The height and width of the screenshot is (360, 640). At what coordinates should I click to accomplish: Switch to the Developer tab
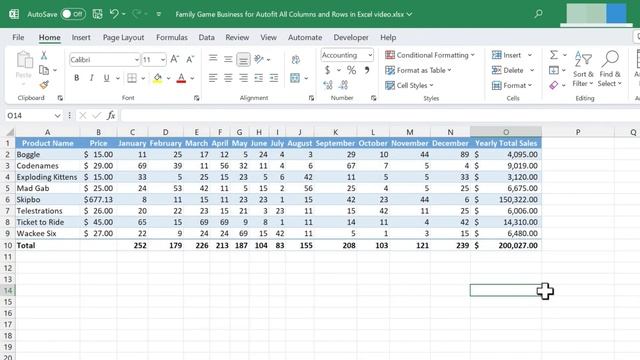click(351, 37)
